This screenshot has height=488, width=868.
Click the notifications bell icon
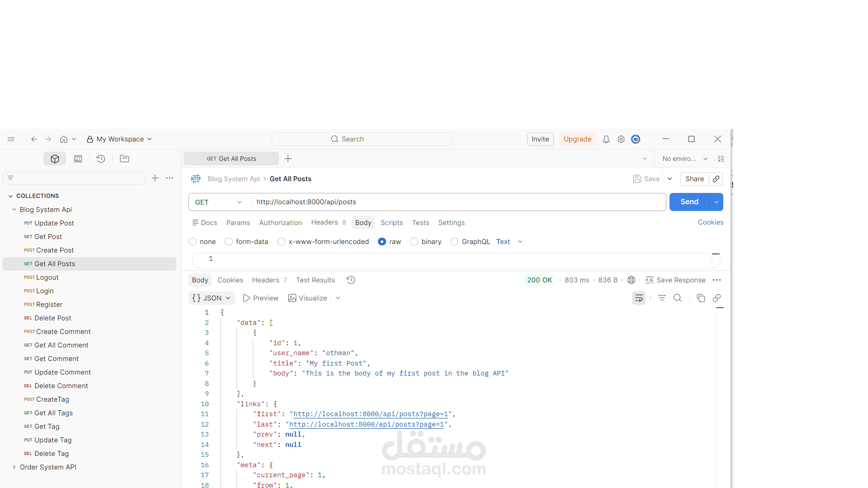click(606, 139)
